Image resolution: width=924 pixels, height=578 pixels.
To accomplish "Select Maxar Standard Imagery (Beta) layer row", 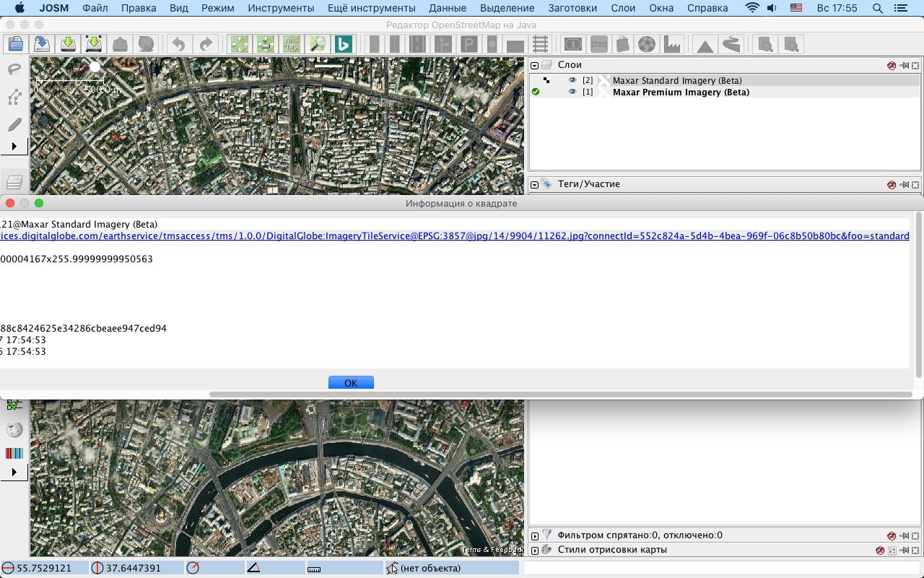I will [725, 80].
